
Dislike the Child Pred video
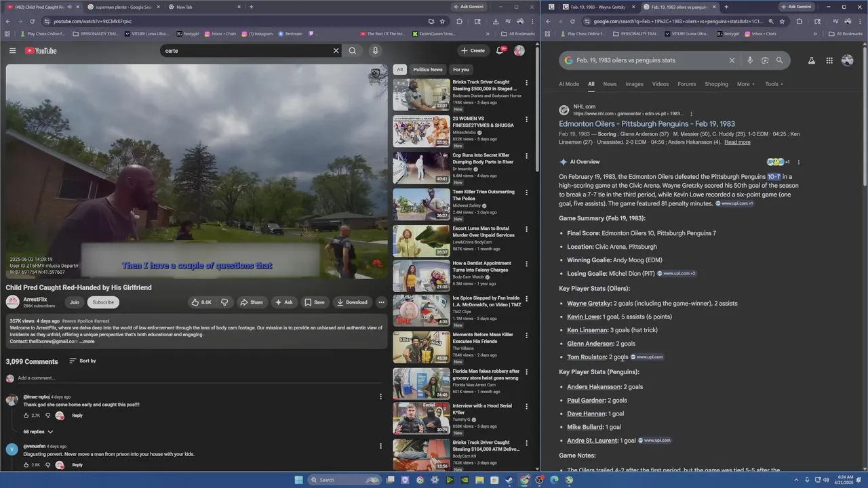[224, 302]
